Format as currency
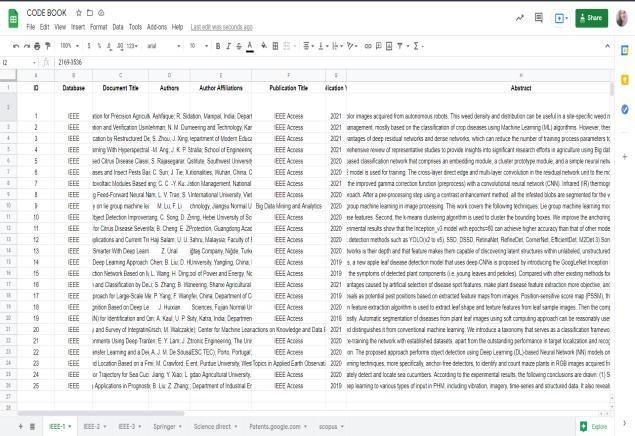This screenshot has height=436, width=635. (89, 46)
